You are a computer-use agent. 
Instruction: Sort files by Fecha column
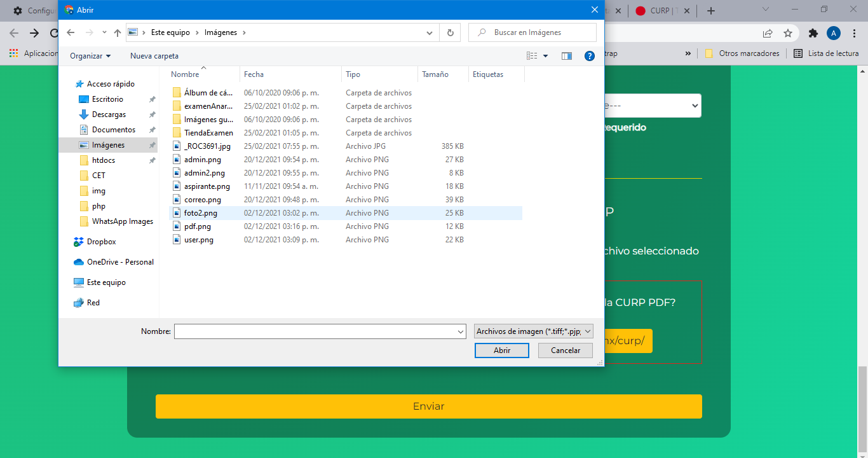pyautogui.click(x=254, y=74)
